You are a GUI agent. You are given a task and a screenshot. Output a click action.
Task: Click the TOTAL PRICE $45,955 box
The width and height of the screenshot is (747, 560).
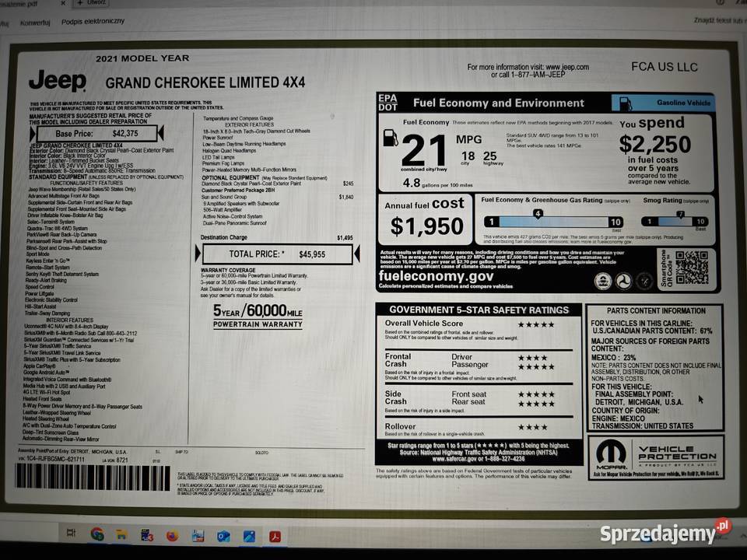[277, 254]
